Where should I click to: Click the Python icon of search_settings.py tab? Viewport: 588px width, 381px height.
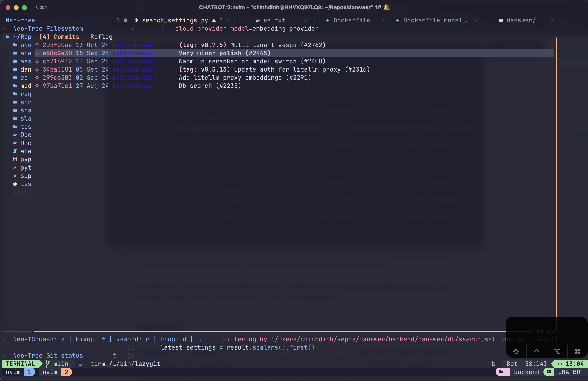click(136, 20)
